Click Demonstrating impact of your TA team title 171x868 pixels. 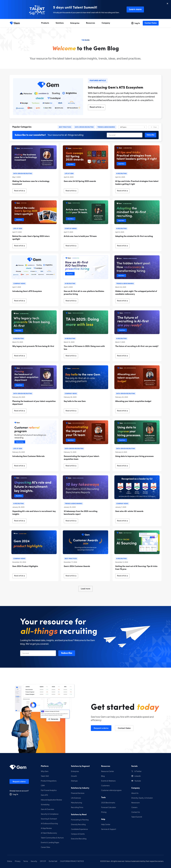pyautogui.click(x=82, y=458)
